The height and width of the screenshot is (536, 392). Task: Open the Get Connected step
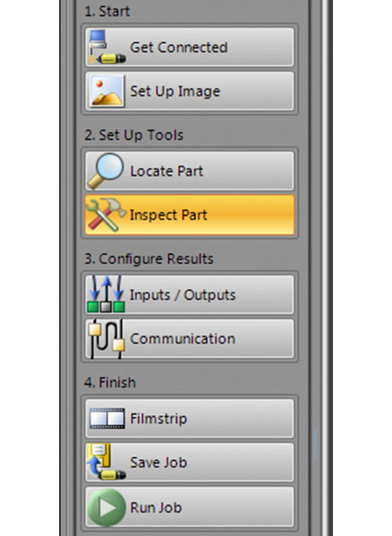(190, 47)
